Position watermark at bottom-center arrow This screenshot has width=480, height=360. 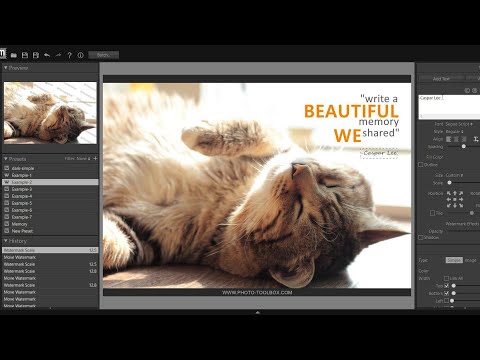(455, 206)
